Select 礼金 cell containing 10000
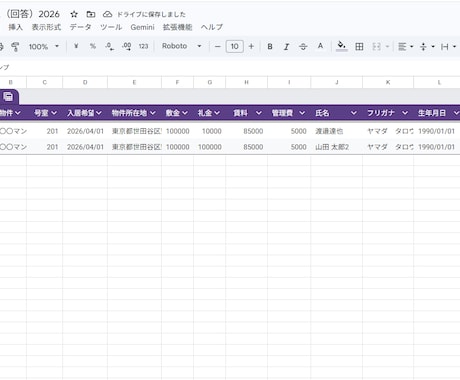Image resolution: width=460 pixels, height=380 pixels. pyautogui.click(x=210, y=131)
